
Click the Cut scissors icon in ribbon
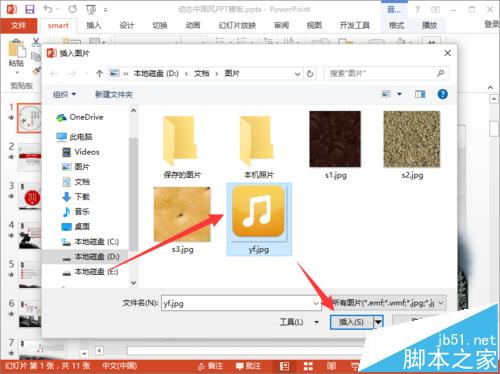point(36,42)
